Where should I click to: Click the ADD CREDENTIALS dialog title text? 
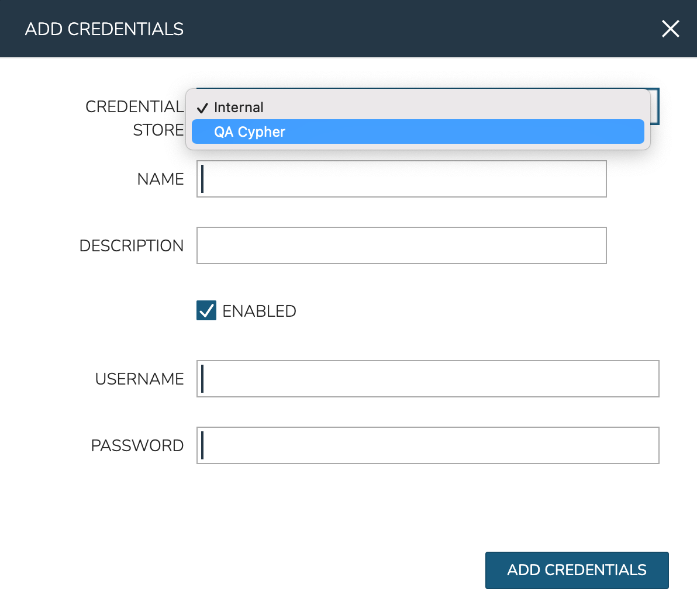point(104,29)
